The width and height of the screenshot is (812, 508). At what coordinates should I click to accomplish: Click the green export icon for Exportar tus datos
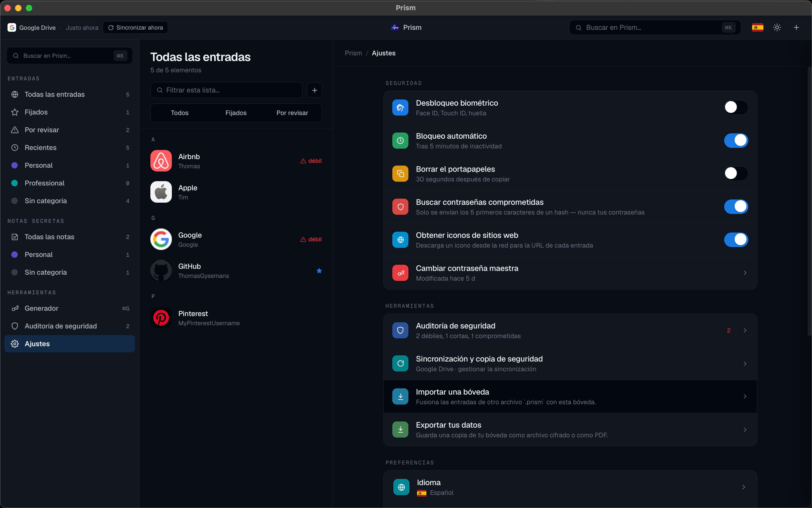pyautogui.click(x=400, y=430)
